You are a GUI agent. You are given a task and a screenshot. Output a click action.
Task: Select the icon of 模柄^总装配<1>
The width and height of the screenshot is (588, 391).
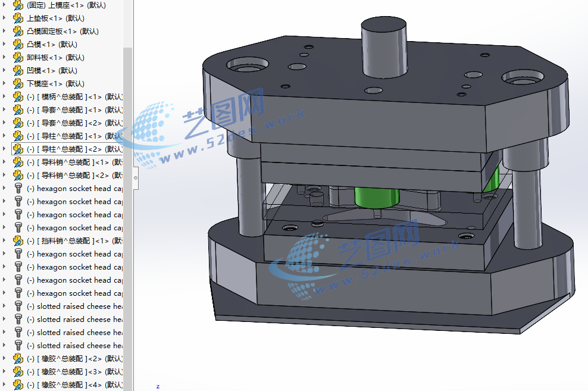pyautogui.click(x=18, y=97)
